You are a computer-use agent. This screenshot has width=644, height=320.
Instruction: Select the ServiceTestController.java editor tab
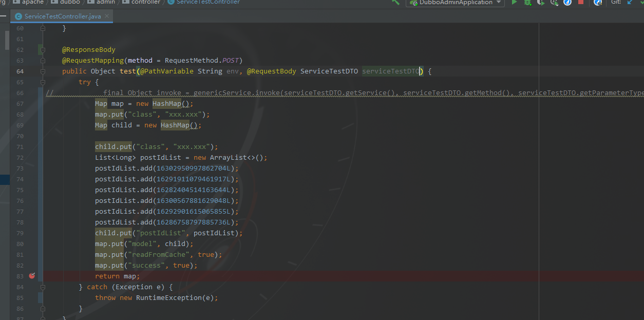(x=62, y=16)
